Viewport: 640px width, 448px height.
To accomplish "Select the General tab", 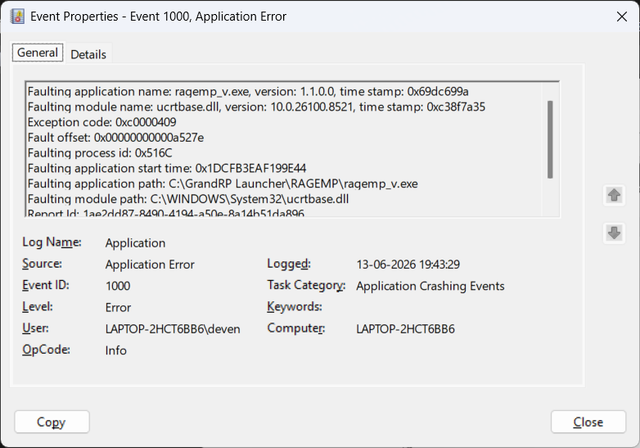I will (38, 53).
